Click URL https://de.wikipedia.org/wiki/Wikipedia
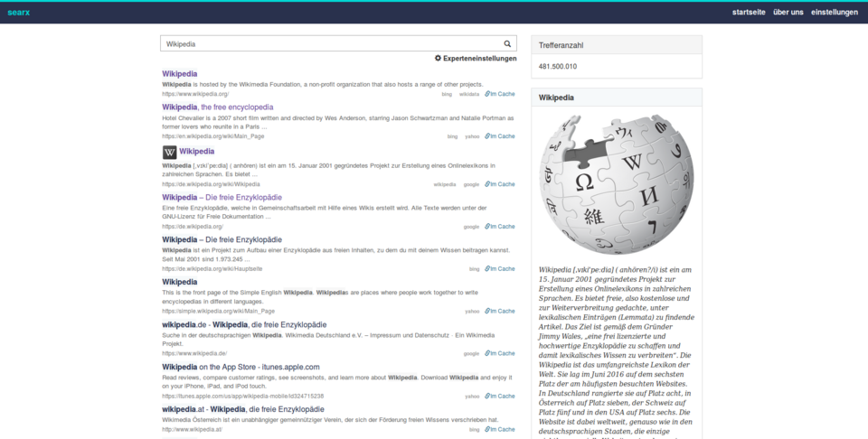This screenshot has width=868, height=439. coord(211,184)
